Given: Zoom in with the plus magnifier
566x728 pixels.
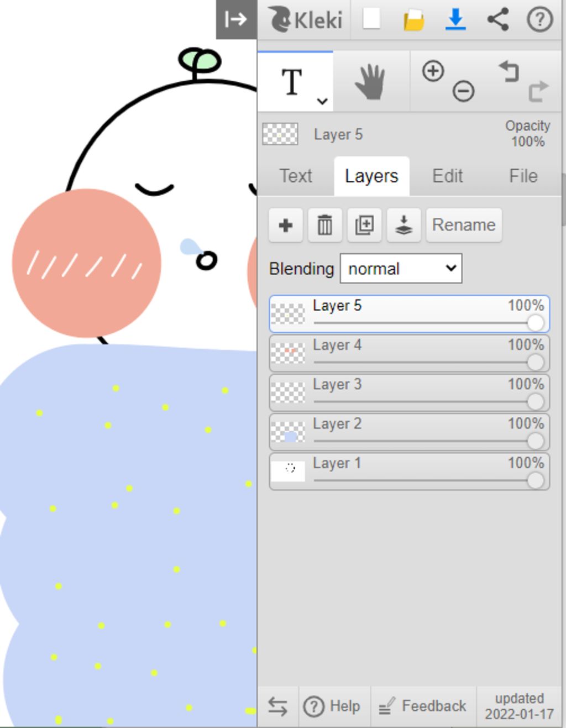Looking at the screenshot, I should pos(433,71).
